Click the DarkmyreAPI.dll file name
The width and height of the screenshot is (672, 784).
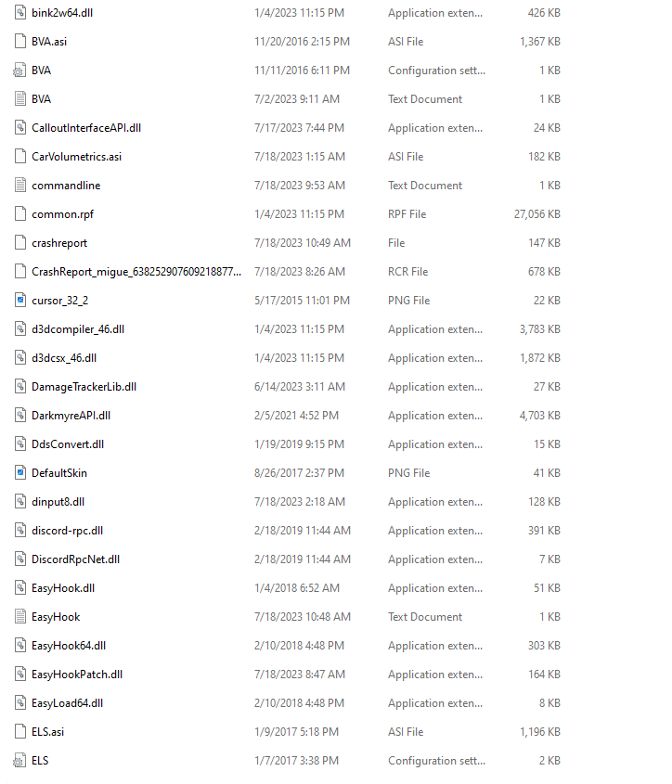[x=71, y=416]
